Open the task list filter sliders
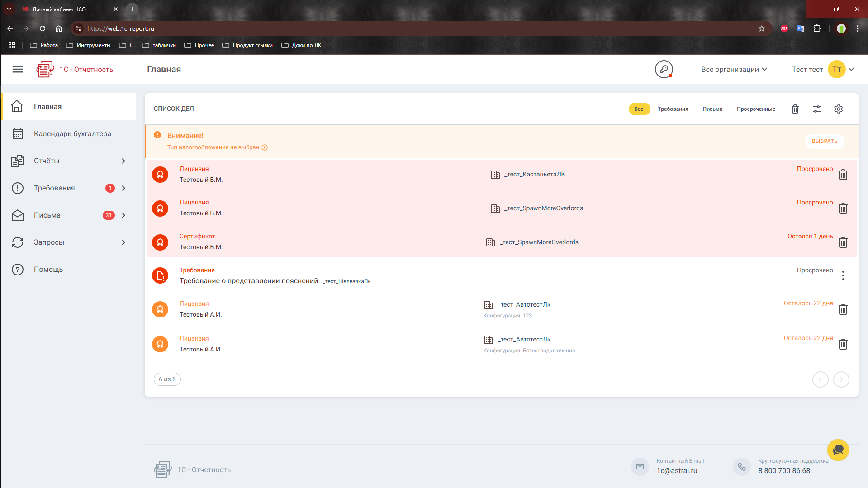868x488 pixels. pos(816,109)
